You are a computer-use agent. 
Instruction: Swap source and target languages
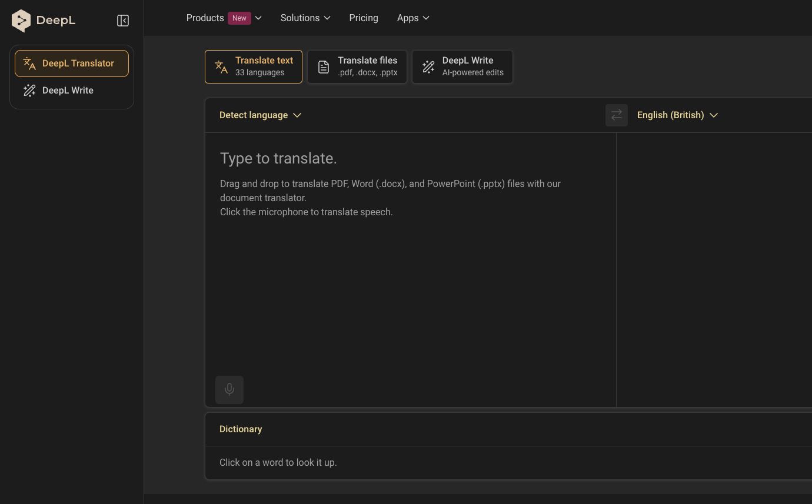617,115
